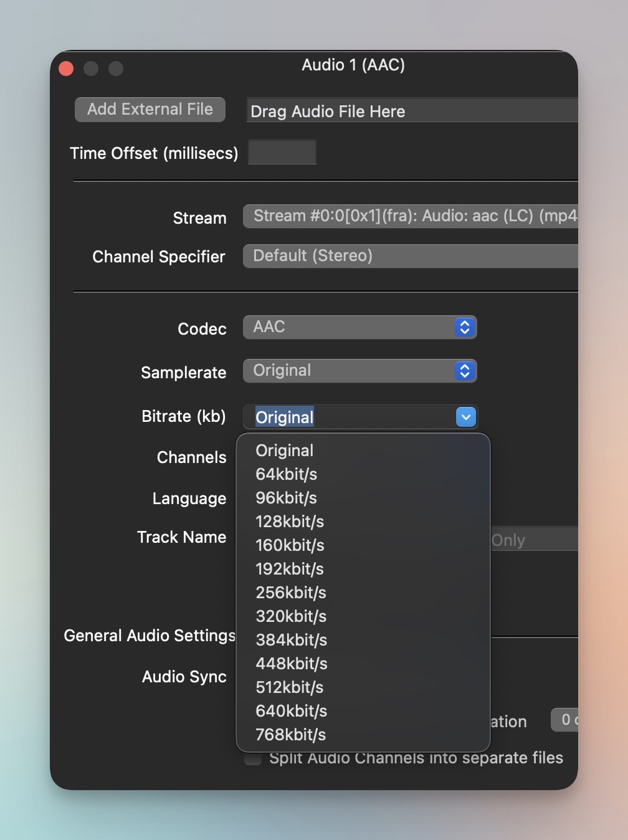The image size is (628, 840).
Task: Open the Stream selection dropdown
Action: point(411,216)
